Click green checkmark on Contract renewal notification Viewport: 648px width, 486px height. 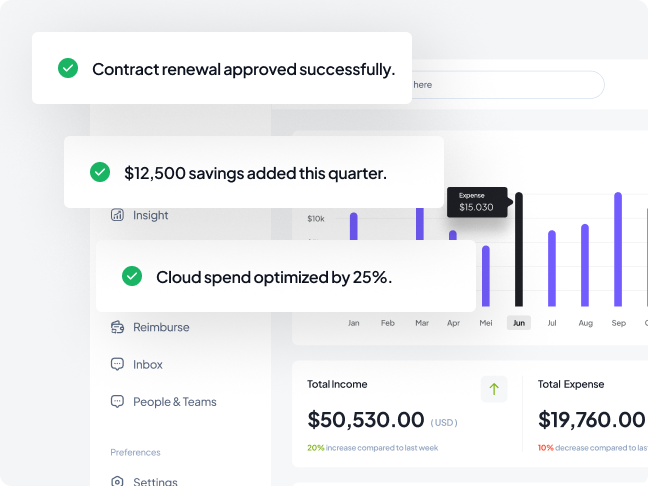pos(68,68)
